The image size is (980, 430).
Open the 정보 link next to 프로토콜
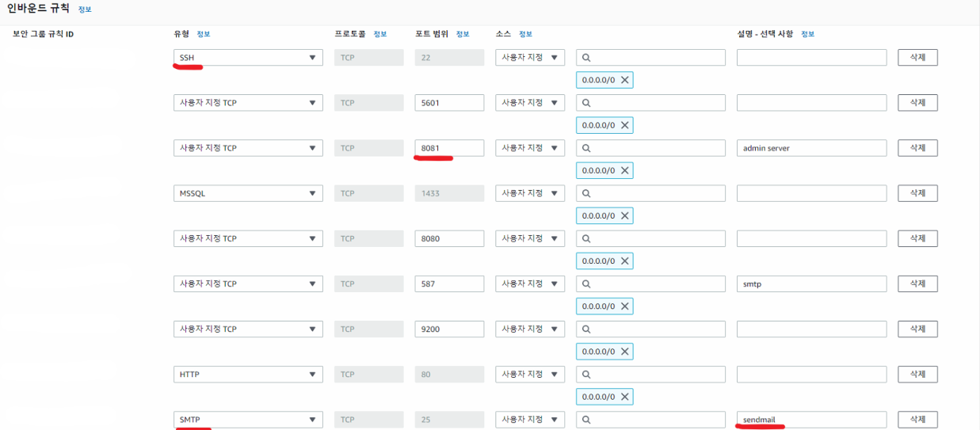[x=380, y=34]
